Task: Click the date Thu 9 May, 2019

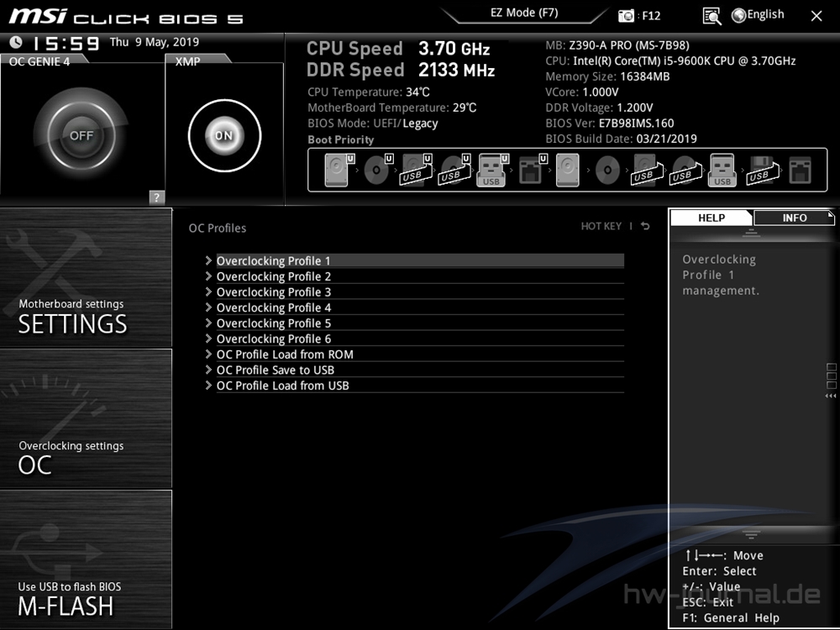Action: pos(155,42)
